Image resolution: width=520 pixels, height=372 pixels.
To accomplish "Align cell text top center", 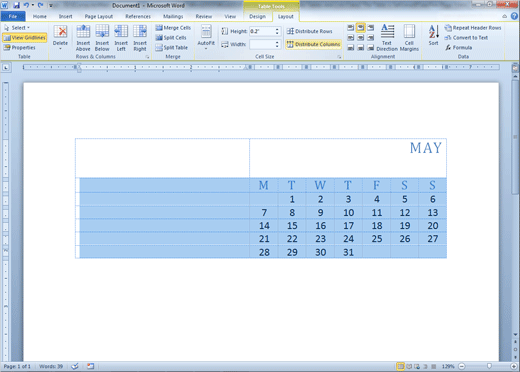I will pos(361,28).
